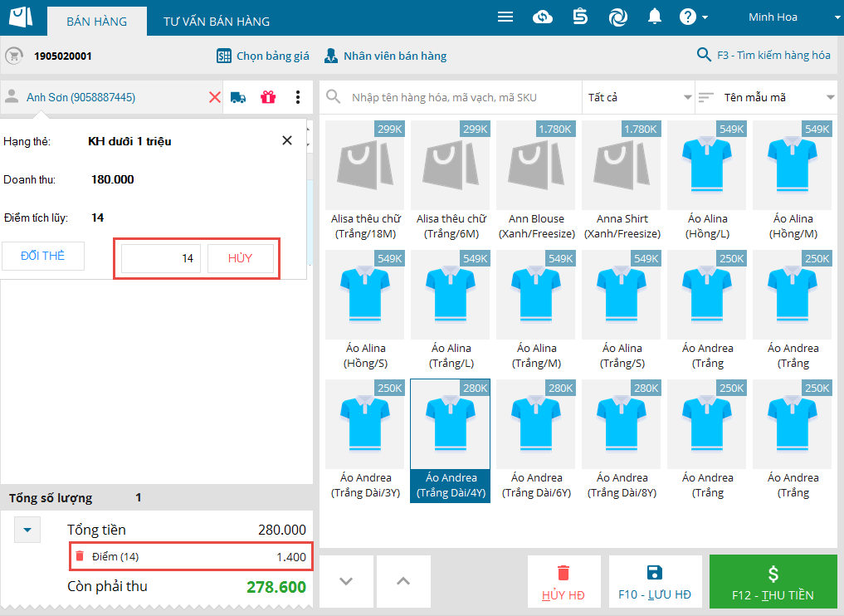Image resolution: width=844 pixels, height=616 pixels.
Task: Delete the Điểm (14) discount row
Action: tap(80, 556)
